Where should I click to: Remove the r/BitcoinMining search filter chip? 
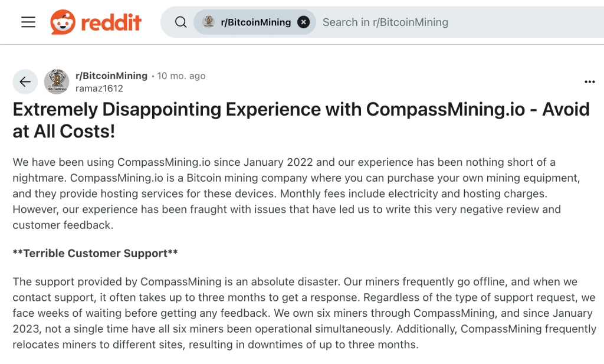[303, 22]
